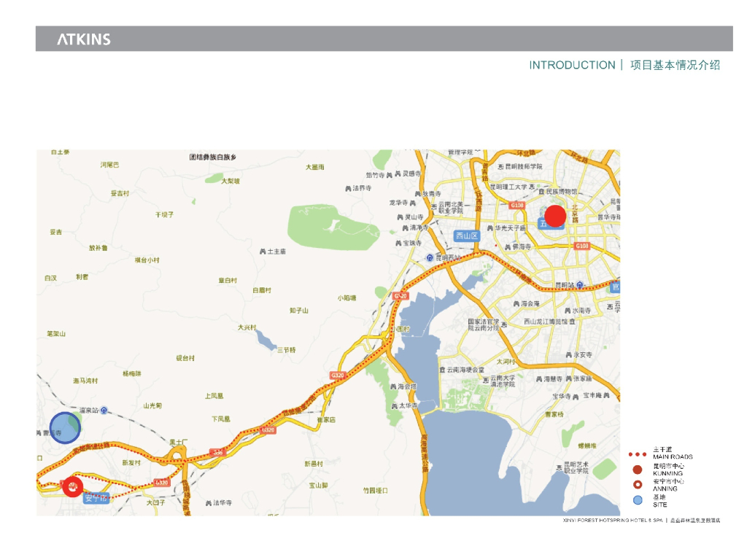Image resolution: width=747 pixels, height=560 pixels.
Task: Click the 知子山 place label
Action: click(x=298, y=311)
